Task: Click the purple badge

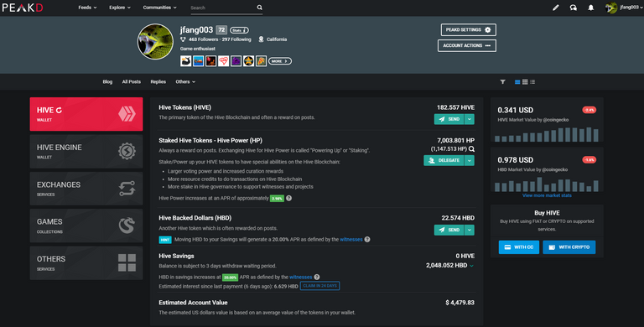Action: (236, 61)
